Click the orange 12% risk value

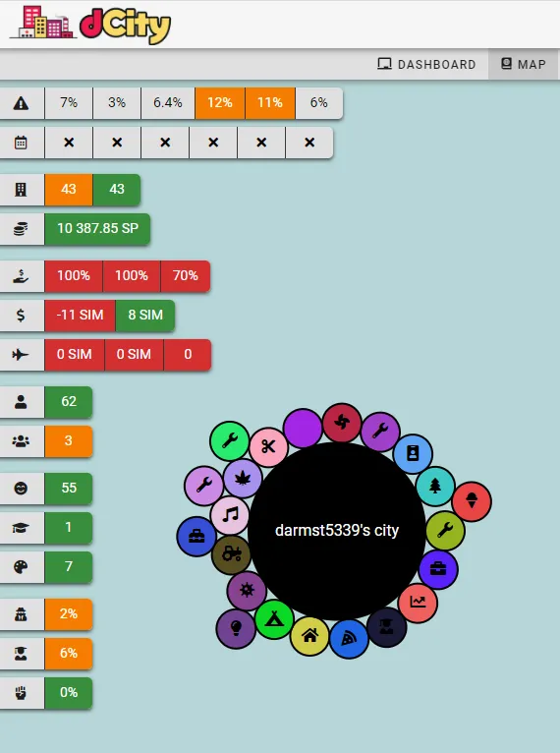pyautogui.click(x=220, y=103)
